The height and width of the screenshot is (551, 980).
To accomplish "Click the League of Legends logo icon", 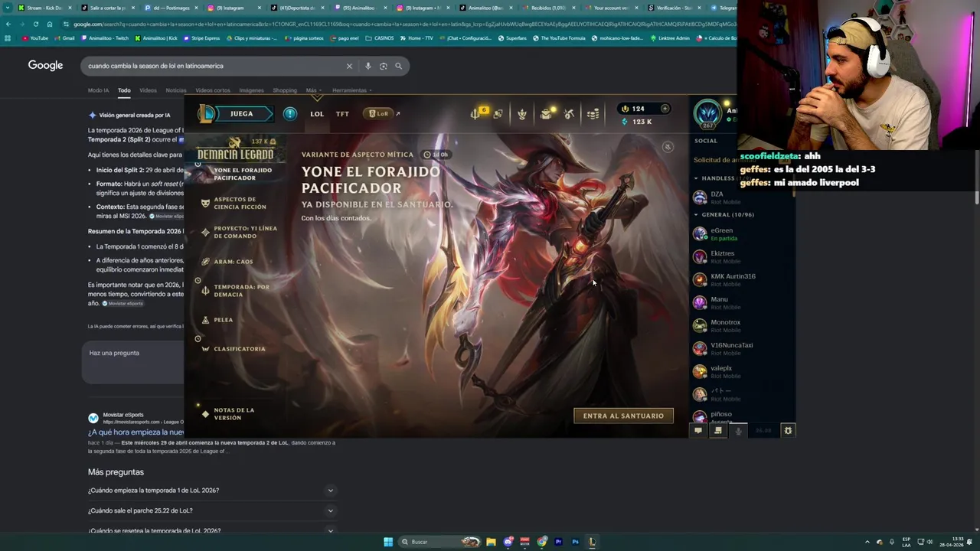I will (207, 114).
